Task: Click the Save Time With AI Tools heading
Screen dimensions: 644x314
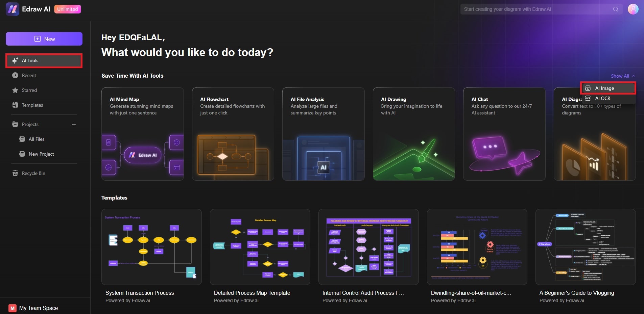Action: tap(133, 76)
